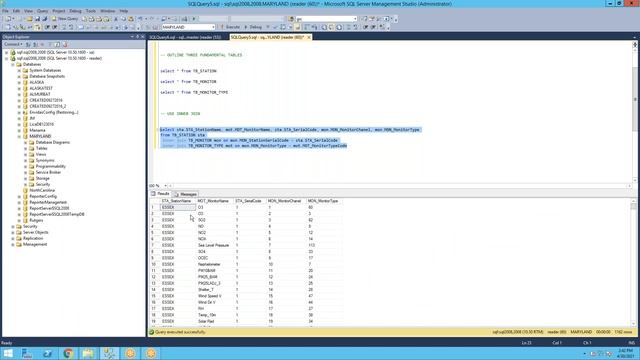Open the Tools menu
640x360 pixels.
click(91, 11)
